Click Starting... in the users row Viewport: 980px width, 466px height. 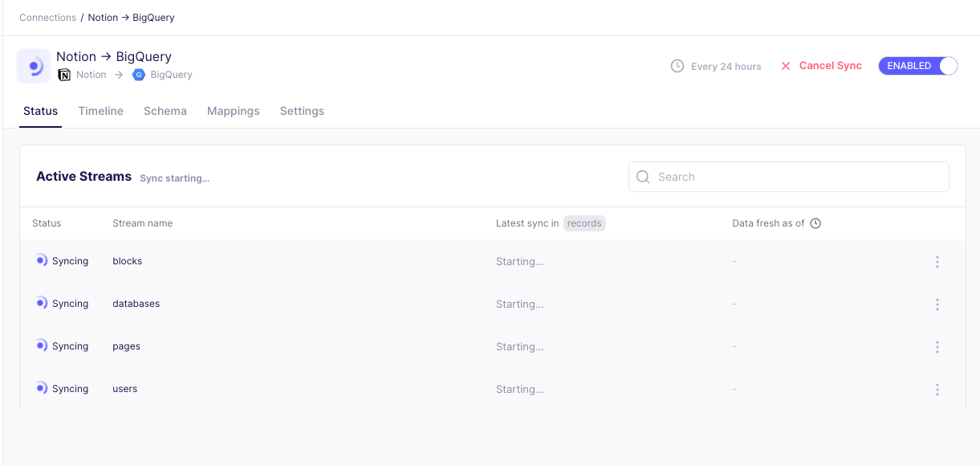[519, 390]
